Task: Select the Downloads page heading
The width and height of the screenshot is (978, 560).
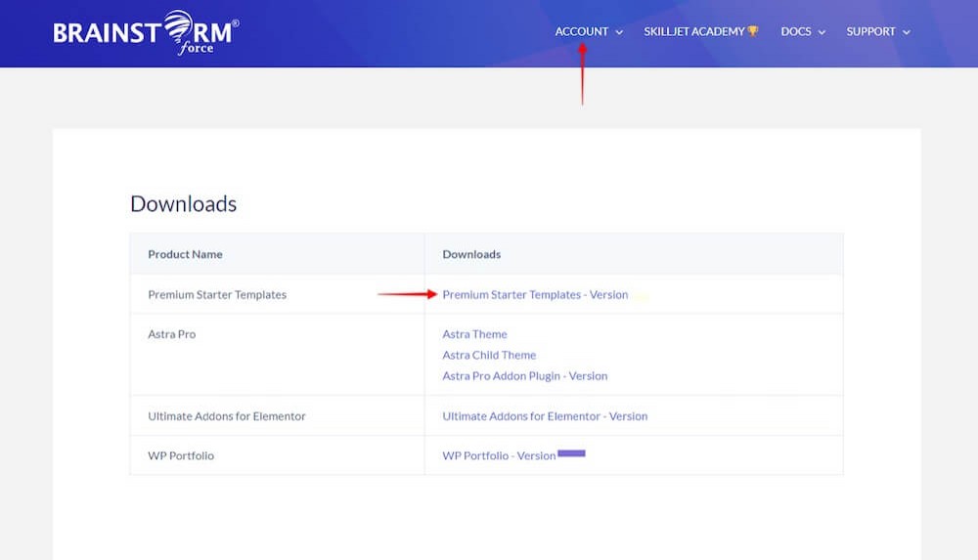Action: pos(184,204)
